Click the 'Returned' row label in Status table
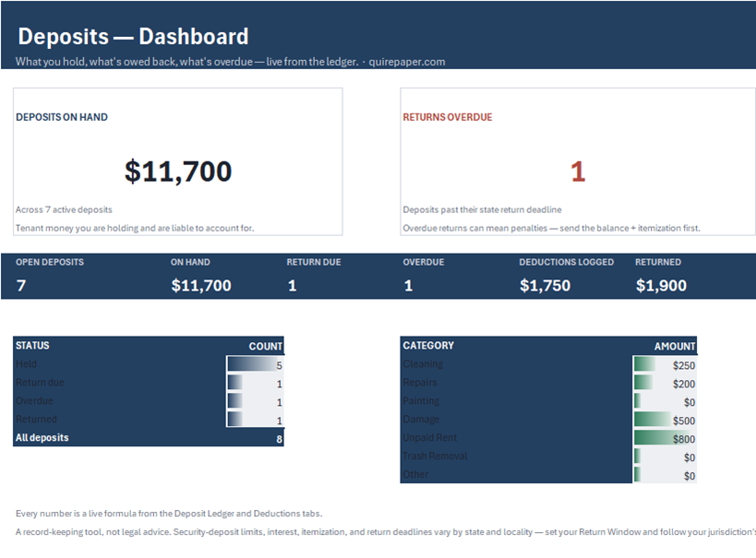756x558 pixels. click(36, 419)
